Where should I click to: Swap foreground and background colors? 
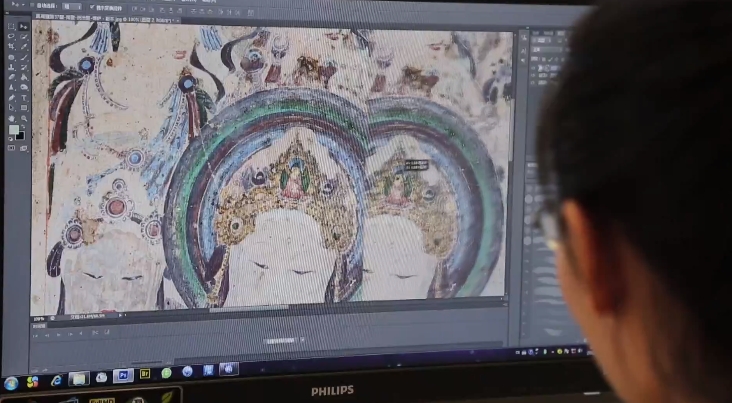tap(23, 126)
